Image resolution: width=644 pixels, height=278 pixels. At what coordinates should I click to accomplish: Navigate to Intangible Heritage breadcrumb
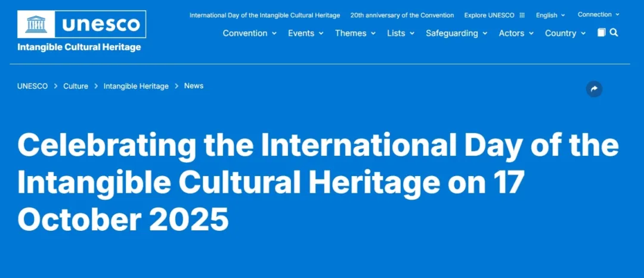tap(136, 87)
